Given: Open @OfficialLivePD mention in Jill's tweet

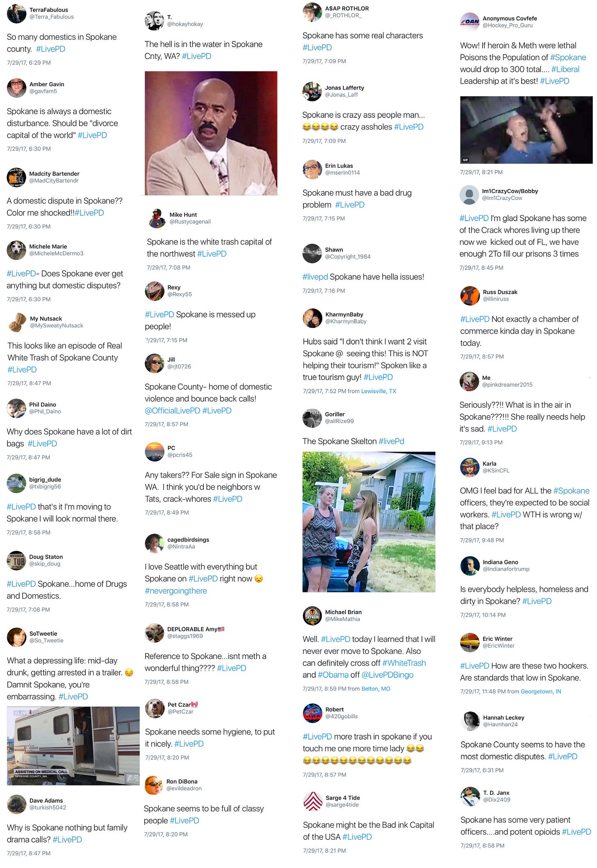Looking at the screenshot, I should [172, 411].
